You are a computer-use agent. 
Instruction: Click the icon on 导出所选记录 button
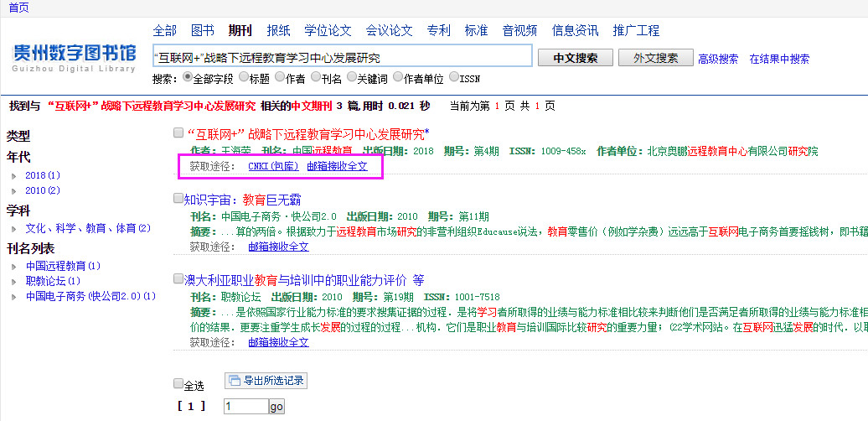[x=235, y=380]
